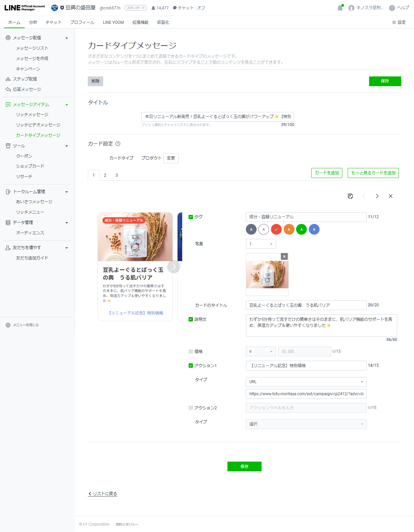The image size is (414, 532).
Task: Open the LINE VOOM tab
Action: [x=113, y=22]
